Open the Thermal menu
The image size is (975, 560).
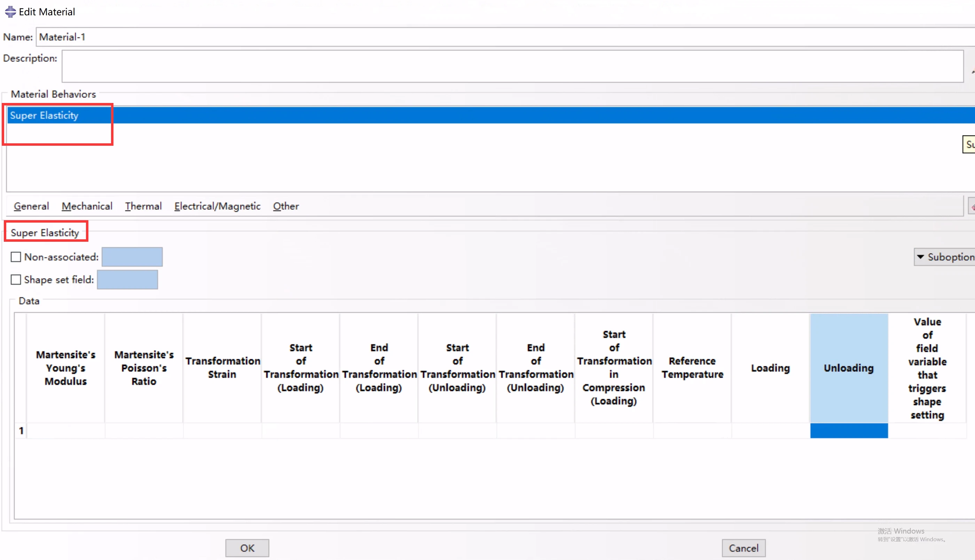coord(143,206)
